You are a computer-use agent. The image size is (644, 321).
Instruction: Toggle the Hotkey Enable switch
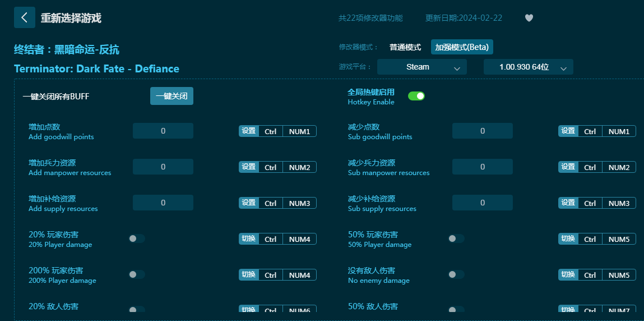click(416, 96)
